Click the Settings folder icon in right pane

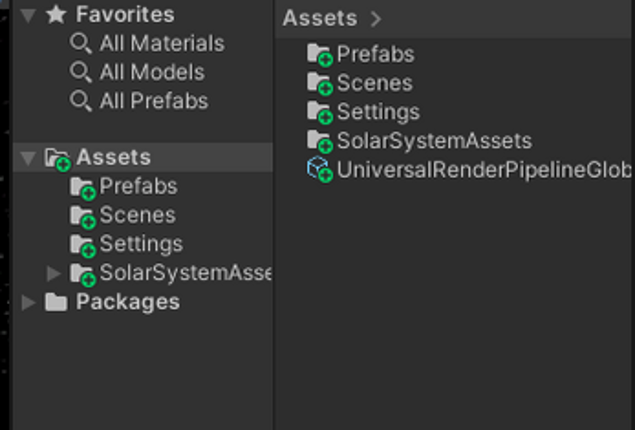pyautogui.click(x=319, y=112)
